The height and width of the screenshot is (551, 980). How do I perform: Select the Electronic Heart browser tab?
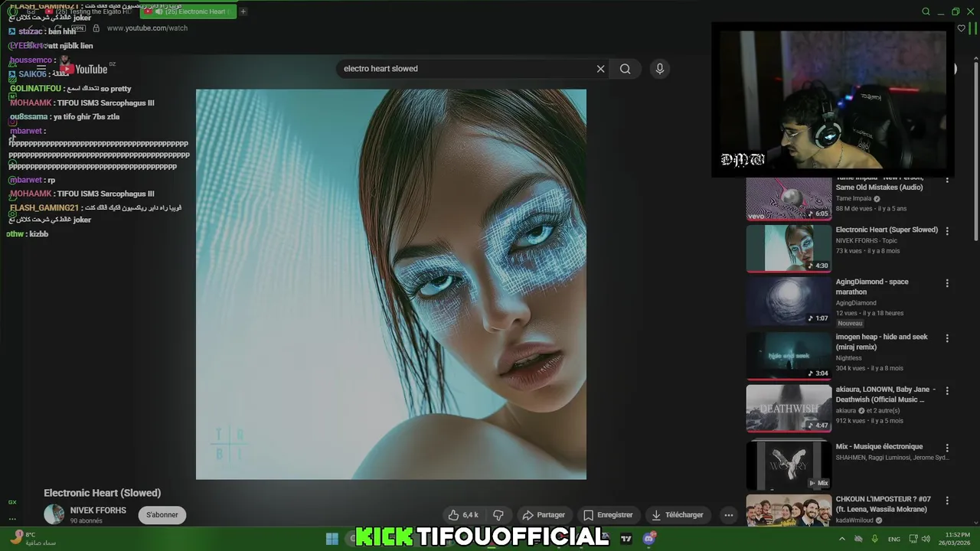[x=188, y=11]
